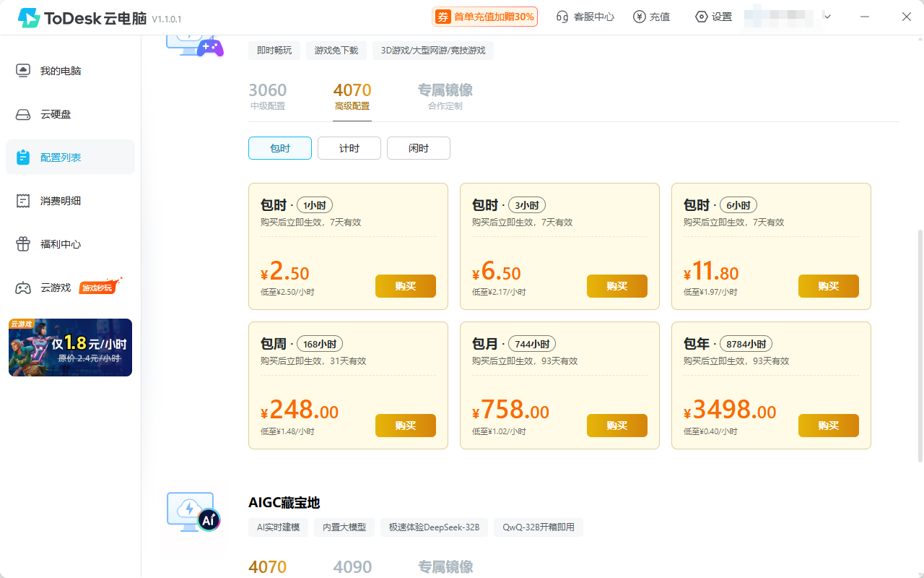Select the config list clipboard icon

coord(23,158)
